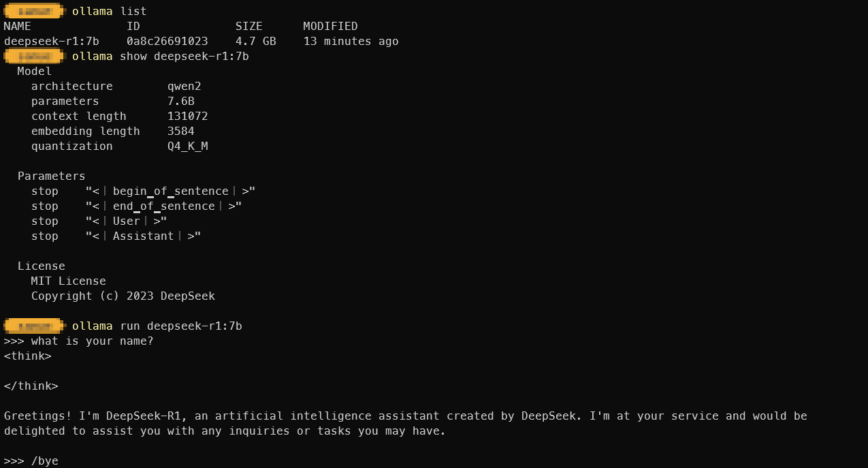Click the 'Copyright (c) 2023 DeepSeek' line
Screen dimensions: 868x468
tap(123, 296)
